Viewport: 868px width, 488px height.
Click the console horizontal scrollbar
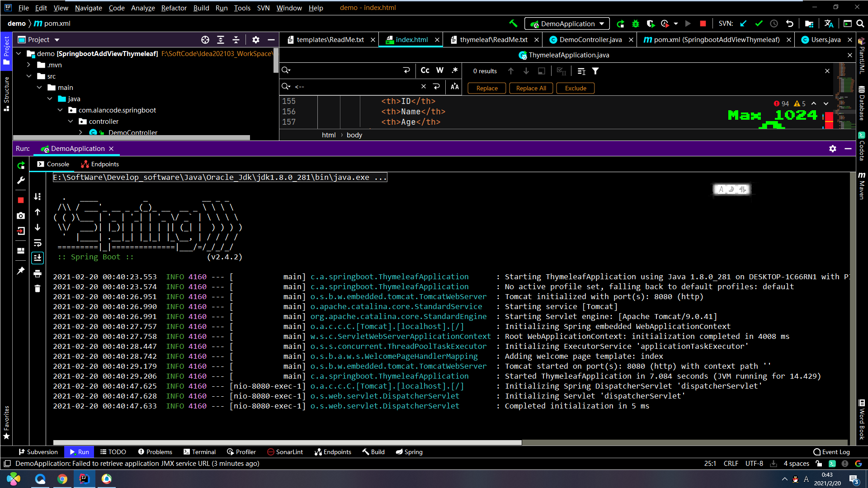tap(288, 442)
